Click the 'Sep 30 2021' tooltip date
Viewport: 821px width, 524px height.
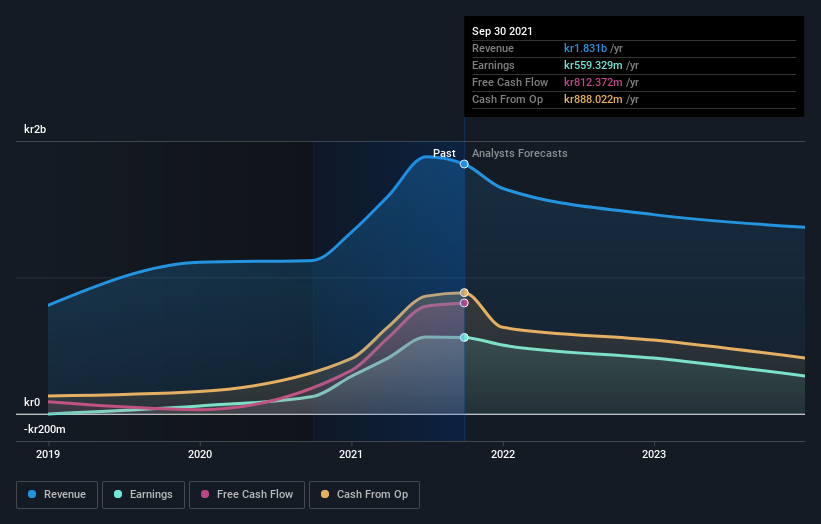point(502,31)
